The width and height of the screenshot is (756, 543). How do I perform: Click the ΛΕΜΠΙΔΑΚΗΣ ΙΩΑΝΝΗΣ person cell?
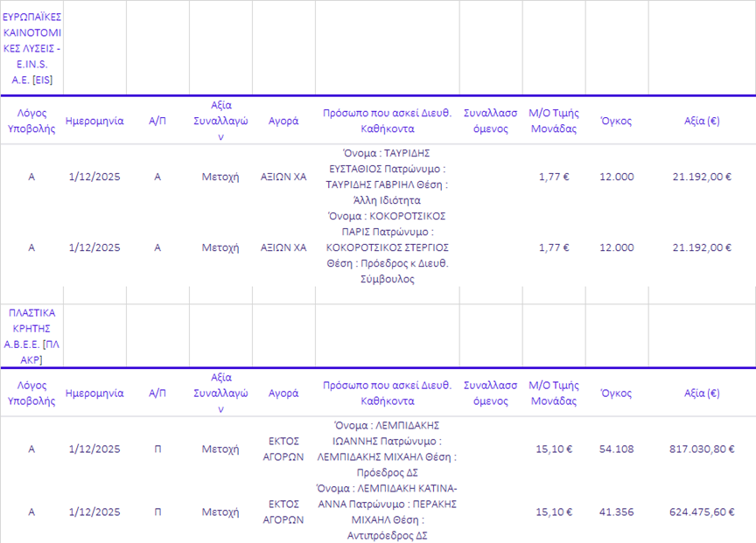click(387, 449)
